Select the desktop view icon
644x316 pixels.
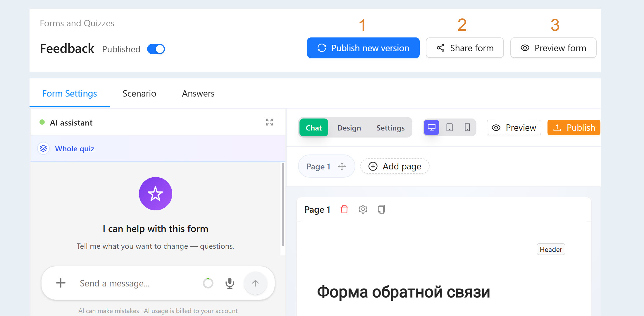[x=432, y=128]
